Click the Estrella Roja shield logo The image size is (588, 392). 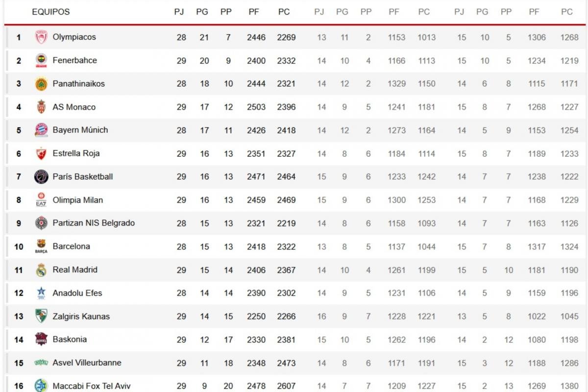[41, 154]
